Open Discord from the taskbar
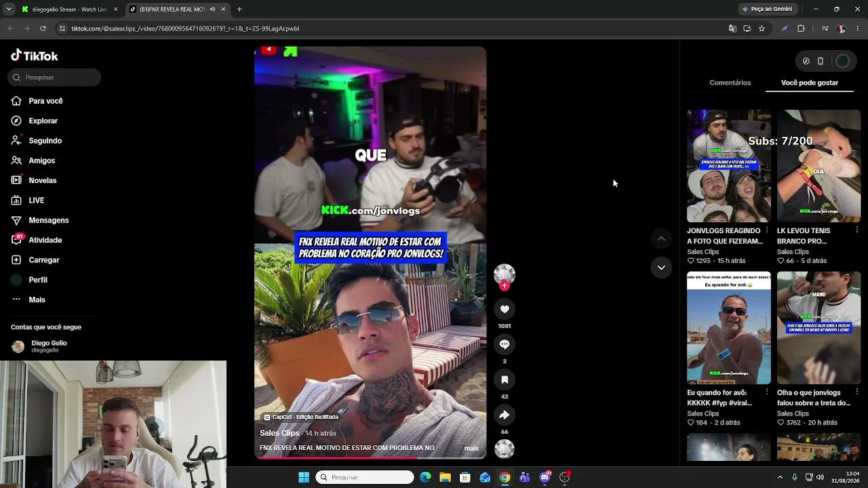This screenshot has width=868, height=488. [x=545, y=477]
